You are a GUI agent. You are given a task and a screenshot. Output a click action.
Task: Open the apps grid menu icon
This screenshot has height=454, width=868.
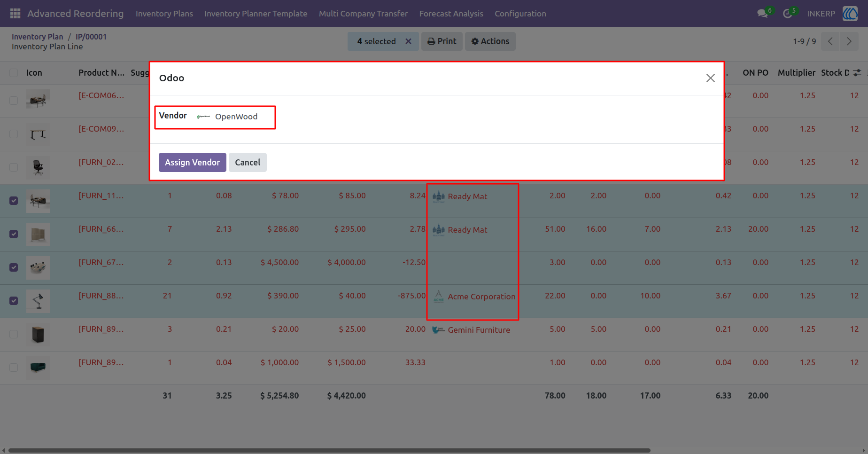point(15,14)
